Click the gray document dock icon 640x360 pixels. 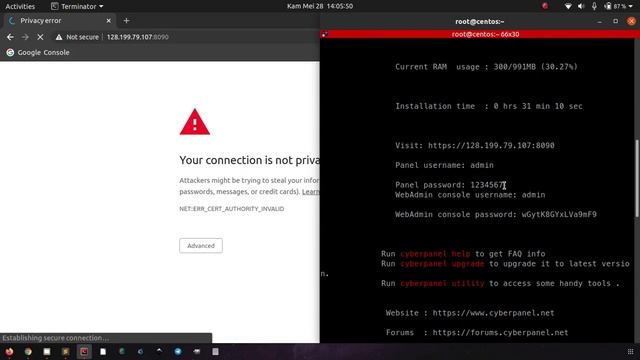[x=216, y=351]
